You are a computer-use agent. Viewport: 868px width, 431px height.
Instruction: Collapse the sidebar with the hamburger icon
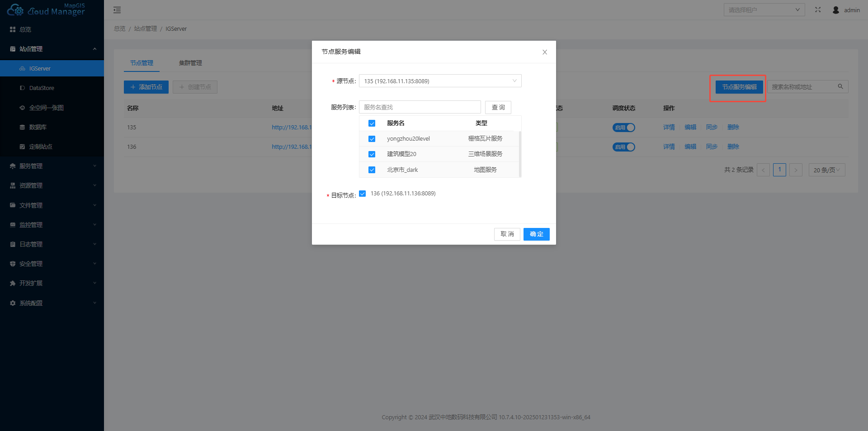[117, 9]
